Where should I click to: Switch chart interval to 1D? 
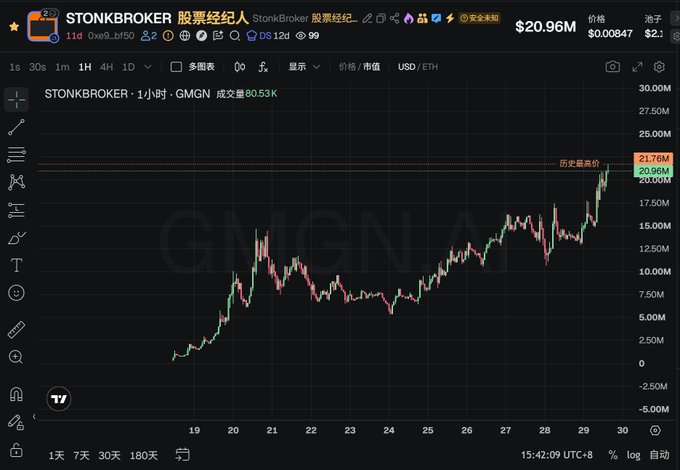coord(128,67)
